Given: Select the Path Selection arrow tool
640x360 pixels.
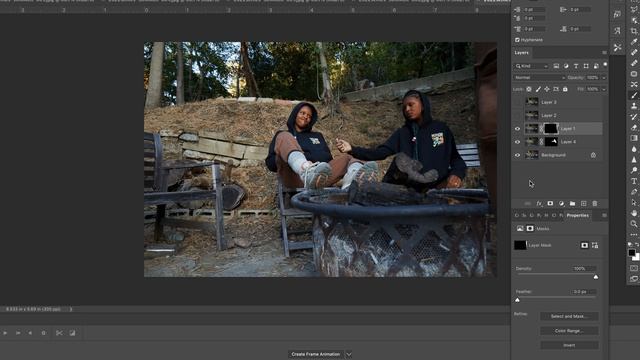Looking at the screenshot, I should click(x=634, y=202).
